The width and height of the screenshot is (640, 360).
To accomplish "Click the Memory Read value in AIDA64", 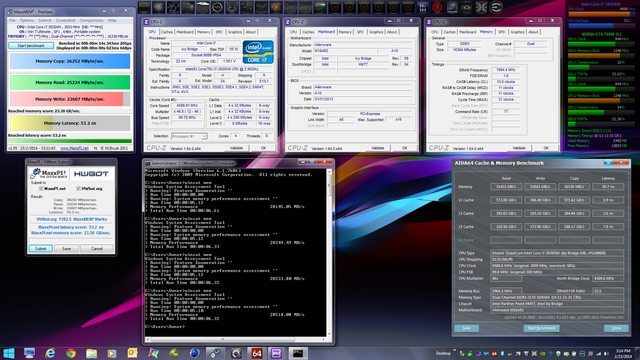I will pos(506,187).
